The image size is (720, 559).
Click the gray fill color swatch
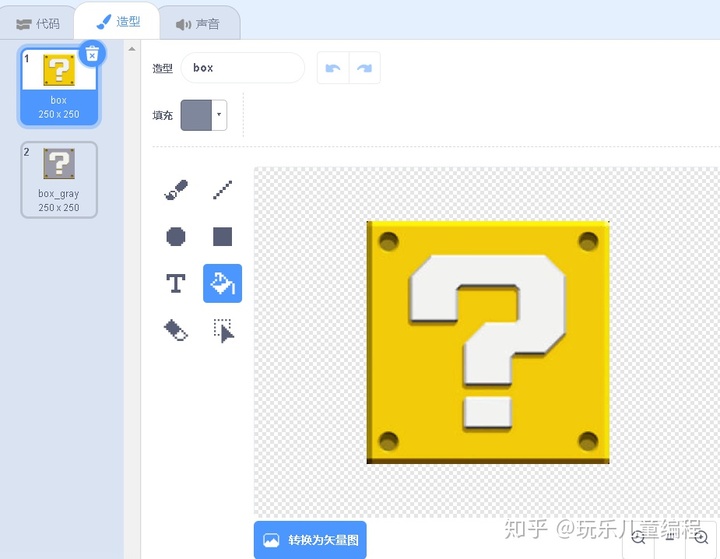click(x=196, y=115)
